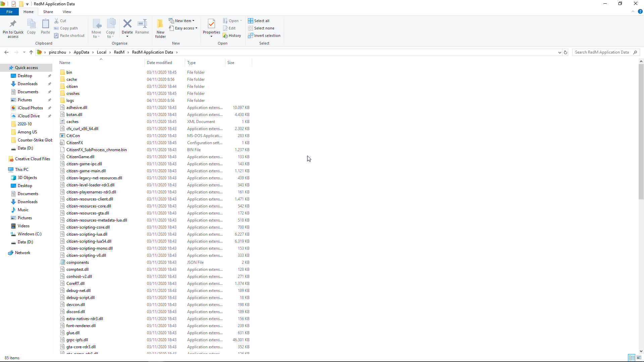
Task: Click Paste shortcut in ribbon
Action: 69,36
